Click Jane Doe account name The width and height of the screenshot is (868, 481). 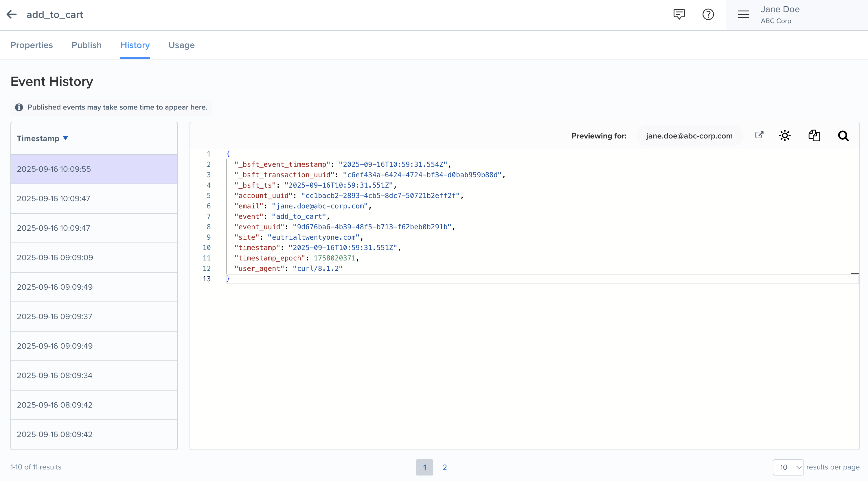tap(780, 10)
